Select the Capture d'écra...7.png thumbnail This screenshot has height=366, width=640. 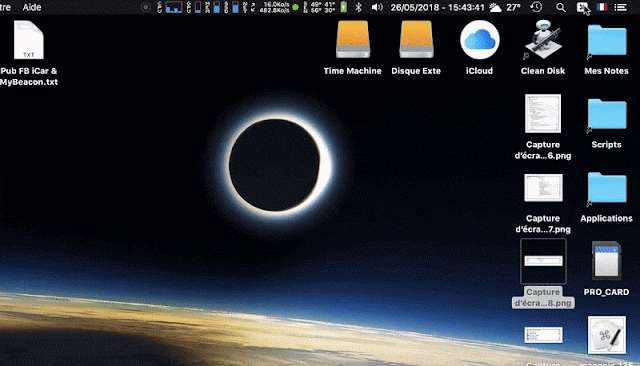543,188
